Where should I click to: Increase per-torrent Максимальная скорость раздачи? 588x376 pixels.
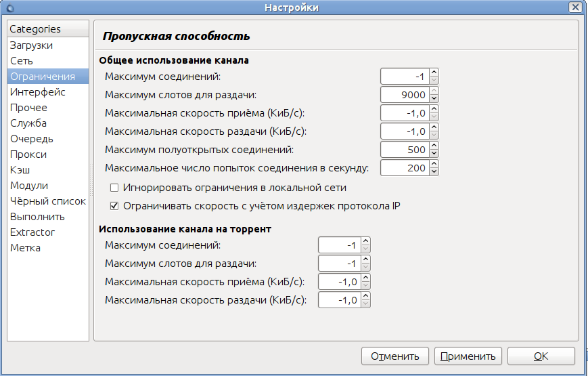pos(365,297)
